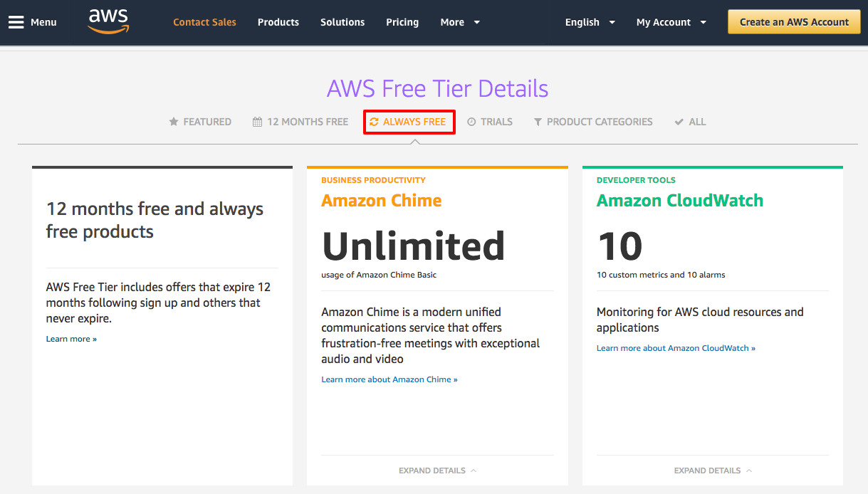Image resolution: width=868 pixels, height=494 pixels.
Task: Open the Solutions menu item
Action: click(x=343, y=22)
